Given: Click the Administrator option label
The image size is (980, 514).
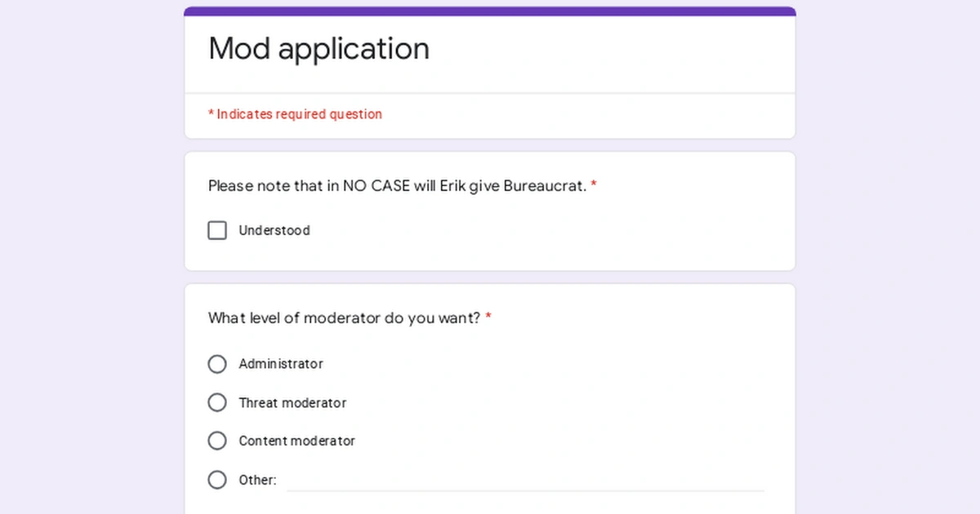Looking at the screenshot, I should 281,364.
